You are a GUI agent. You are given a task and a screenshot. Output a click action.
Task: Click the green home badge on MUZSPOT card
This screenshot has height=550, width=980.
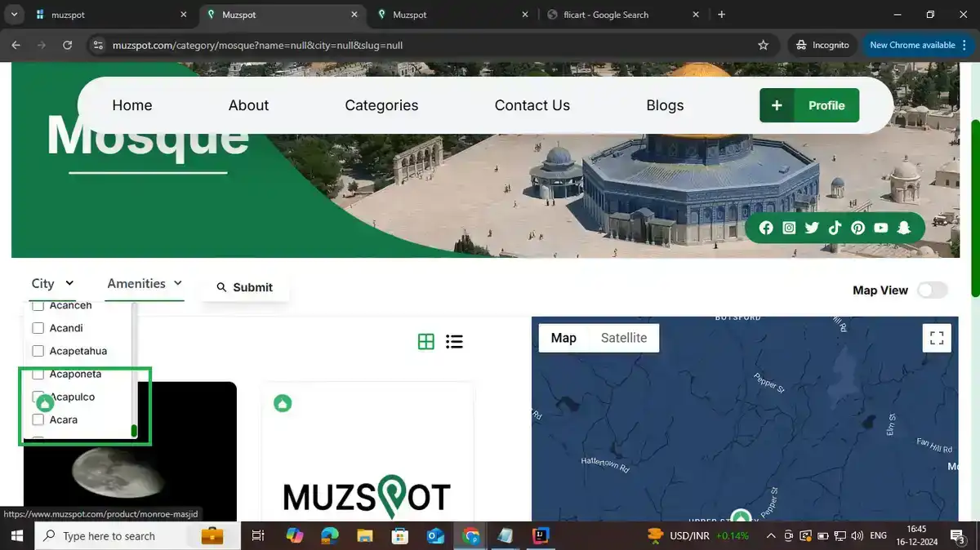[283, 403]
